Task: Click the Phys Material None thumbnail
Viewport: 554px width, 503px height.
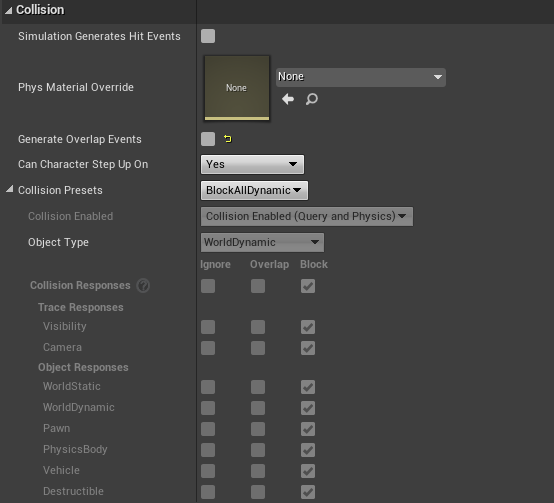Action: (237, 88)
